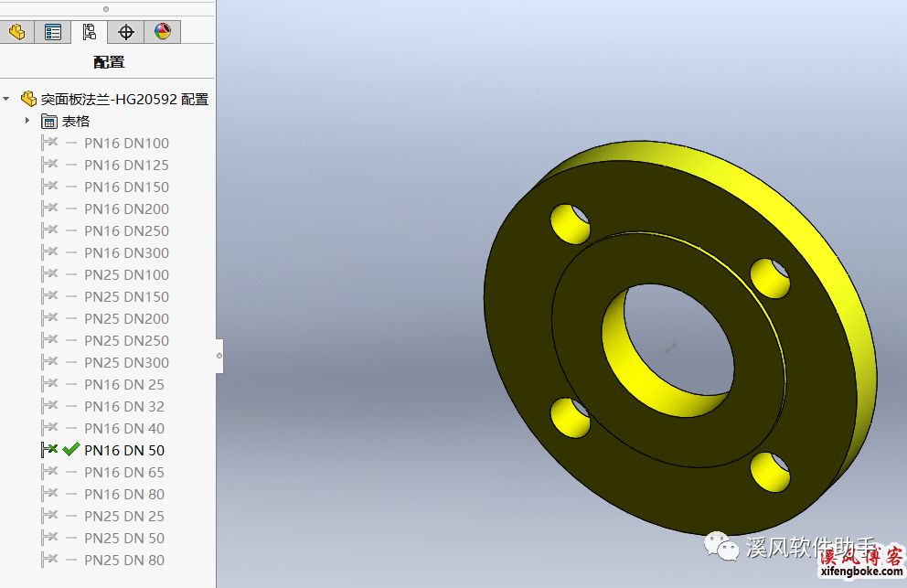
Task: Click the config icon beside PN25 DN150
Action: [49, 296]
